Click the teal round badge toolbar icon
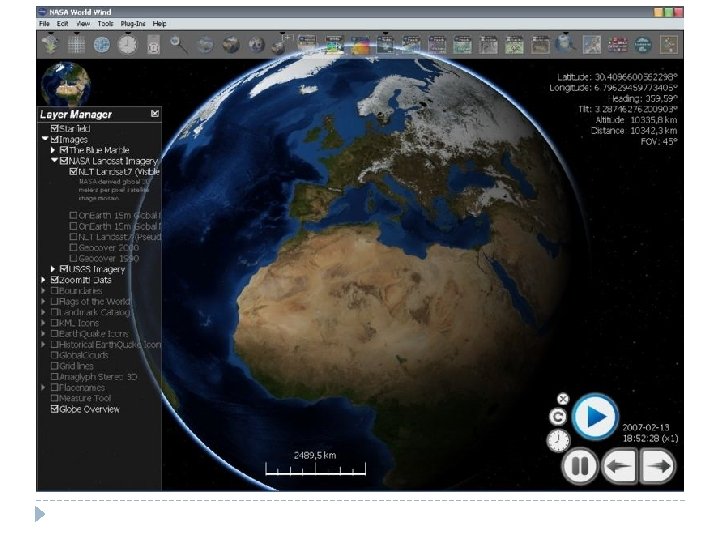 (643, 45)
